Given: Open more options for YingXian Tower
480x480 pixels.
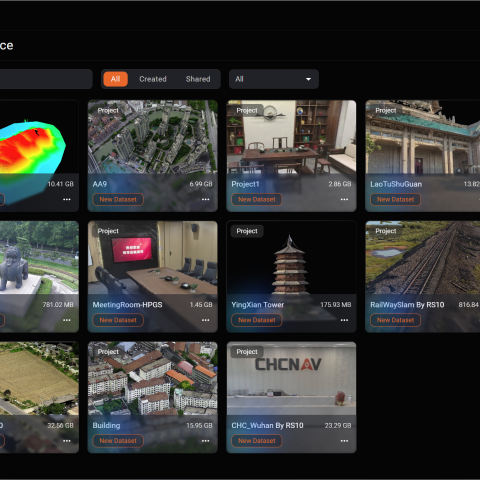Looking at the screenshot, I should [344, 320].
